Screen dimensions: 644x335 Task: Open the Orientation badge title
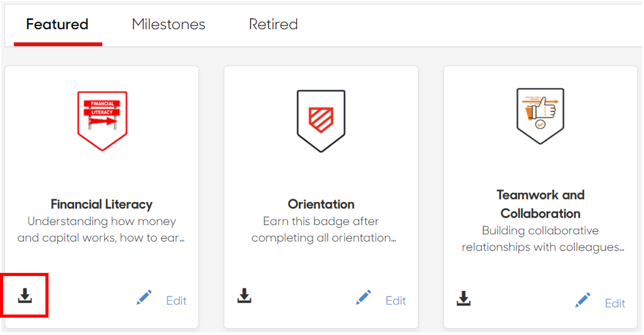(x=321, y=204)
